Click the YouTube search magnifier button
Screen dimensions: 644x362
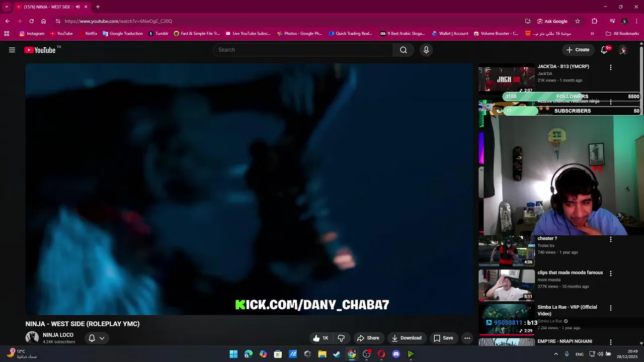(404, 50)
